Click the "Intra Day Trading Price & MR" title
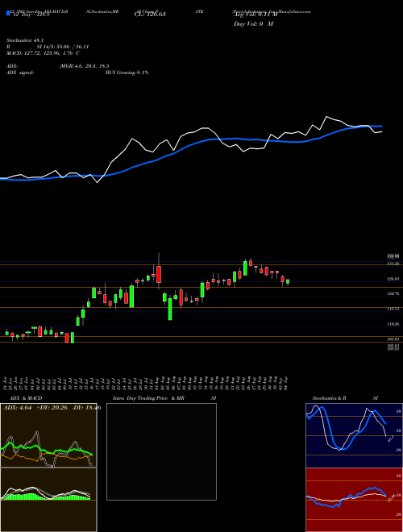This screenshot has height=532, width=403. click(x=148, y=398)
